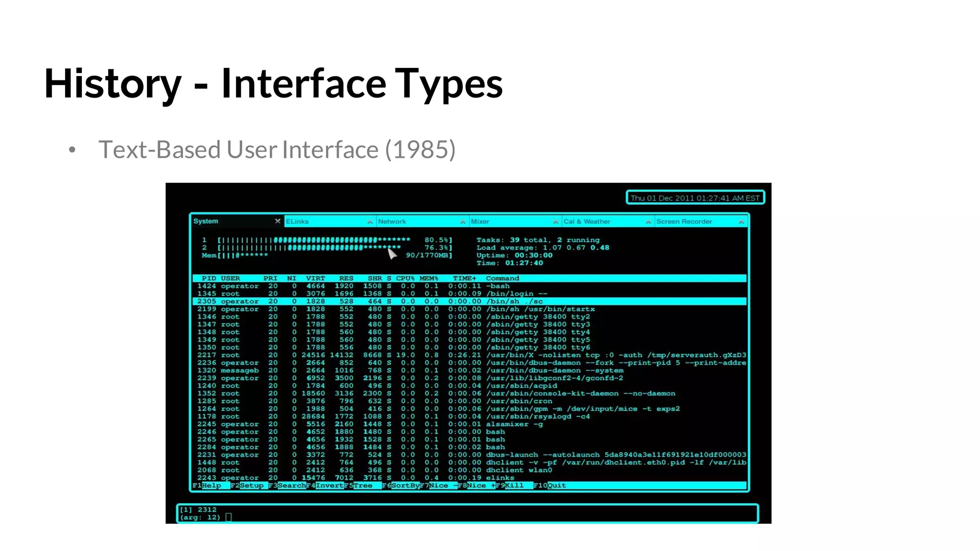Sort by the NI column header
This screenshot has height=551, width=980.
tap(292, 278)
